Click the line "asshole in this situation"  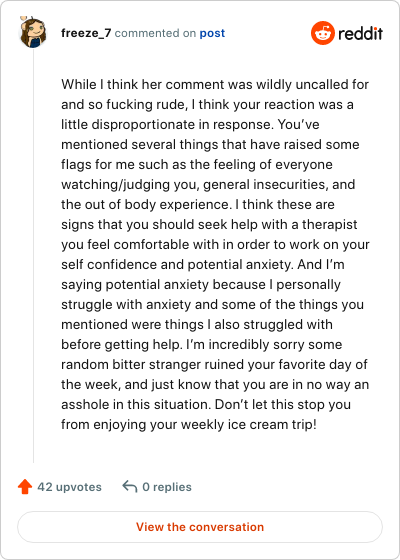206,405
